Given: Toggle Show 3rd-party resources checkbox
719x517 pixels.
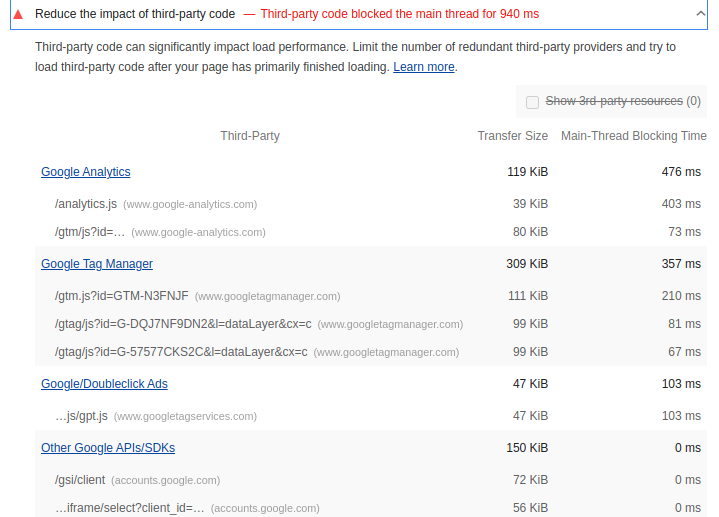Looking at the screenshot, I should pyautogui.click(x=532, y=102).
